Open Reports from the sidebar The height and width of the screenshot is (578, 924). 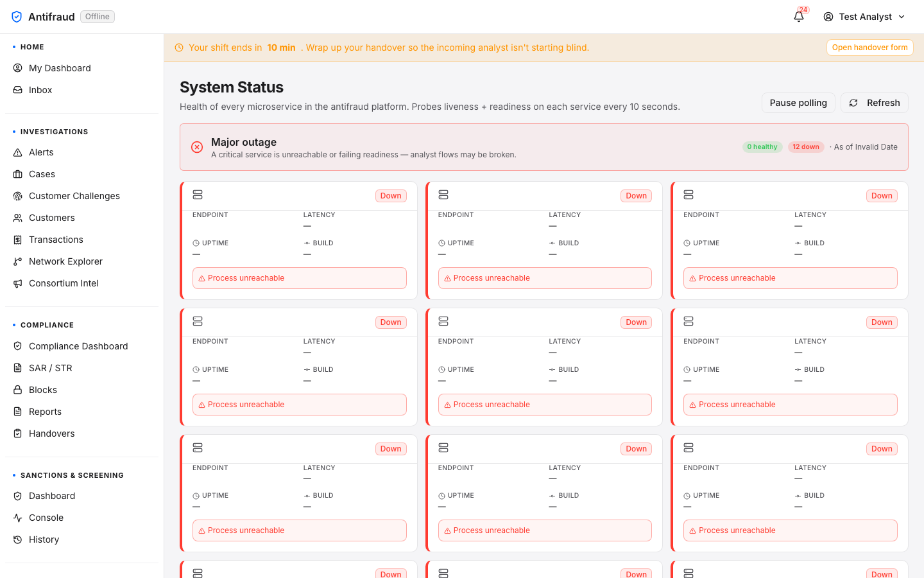(x=81, y=412)
